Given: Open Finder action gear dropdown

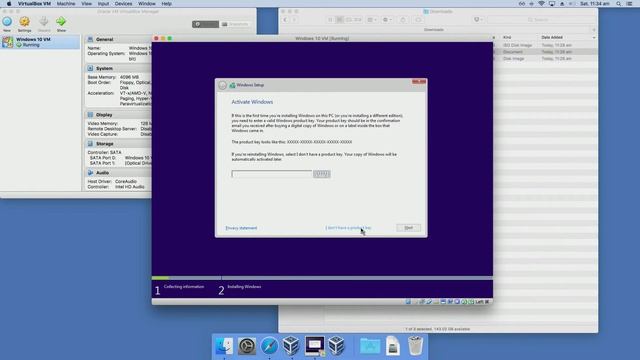Looking at the screenshot, I should [x=387, y=20].
